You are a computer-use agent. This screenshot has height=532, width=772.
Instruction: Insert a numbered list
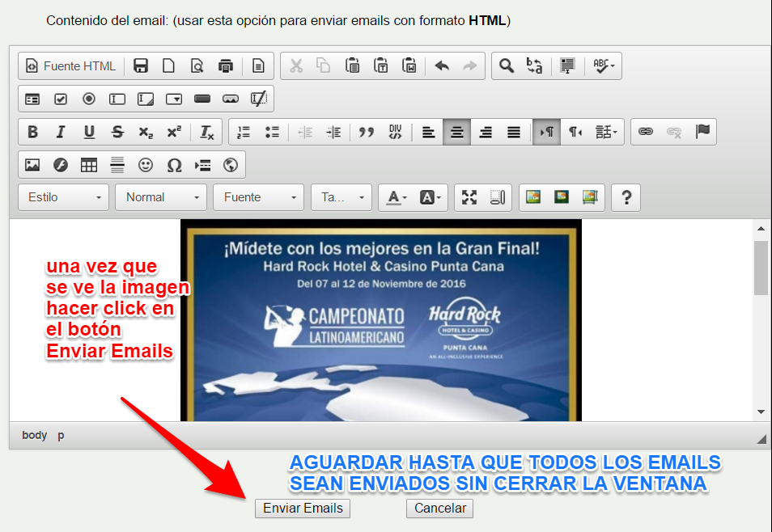tap(244, 132)
